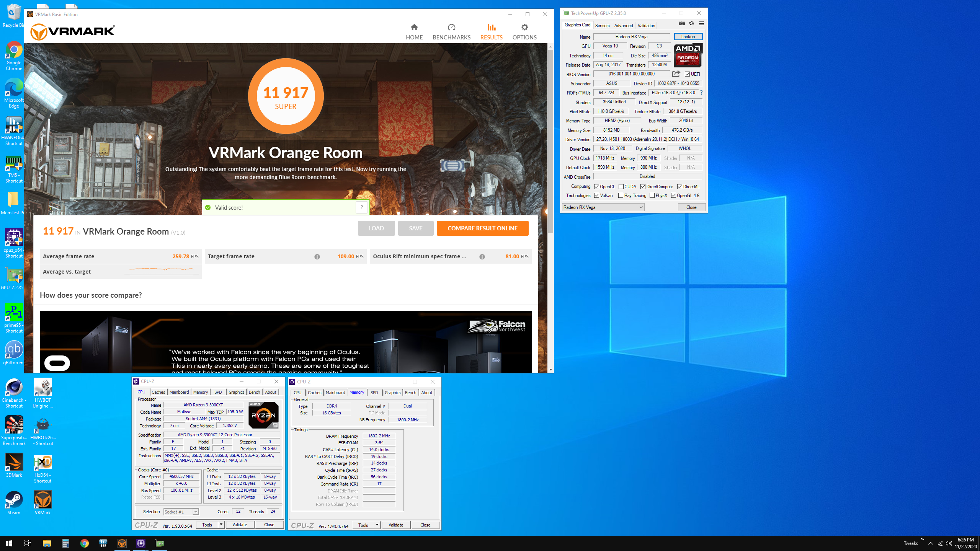The image size is (980, 551).
Task: Toggle the DirectML checkbox
Action: [680, 187]
